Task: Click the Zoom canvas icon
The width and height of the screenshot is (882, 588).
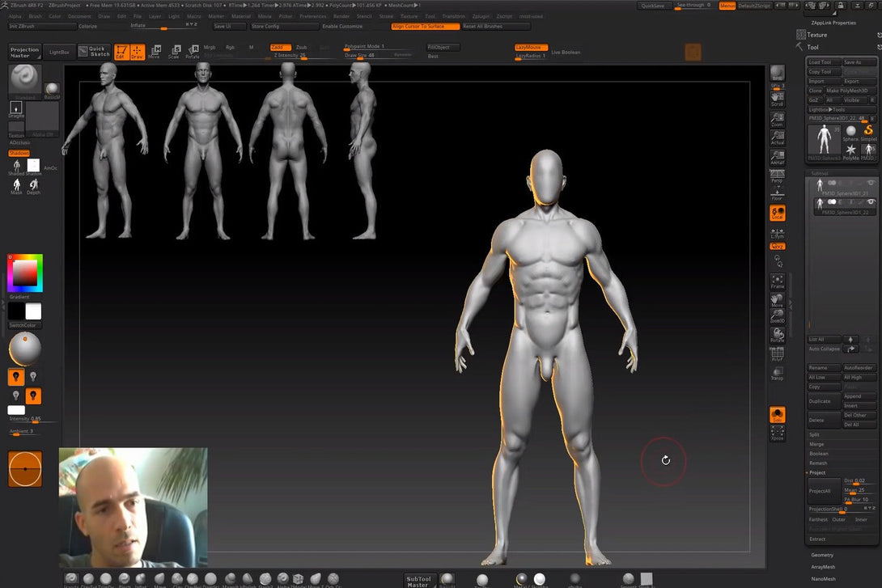Action: coord(778,120)
